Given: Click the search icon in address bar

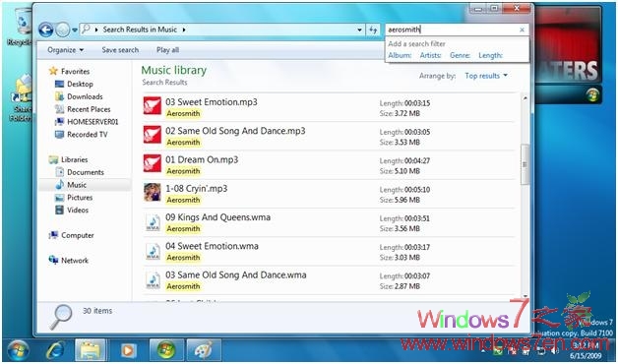Looking at the screenshot, I should (86, 30).
